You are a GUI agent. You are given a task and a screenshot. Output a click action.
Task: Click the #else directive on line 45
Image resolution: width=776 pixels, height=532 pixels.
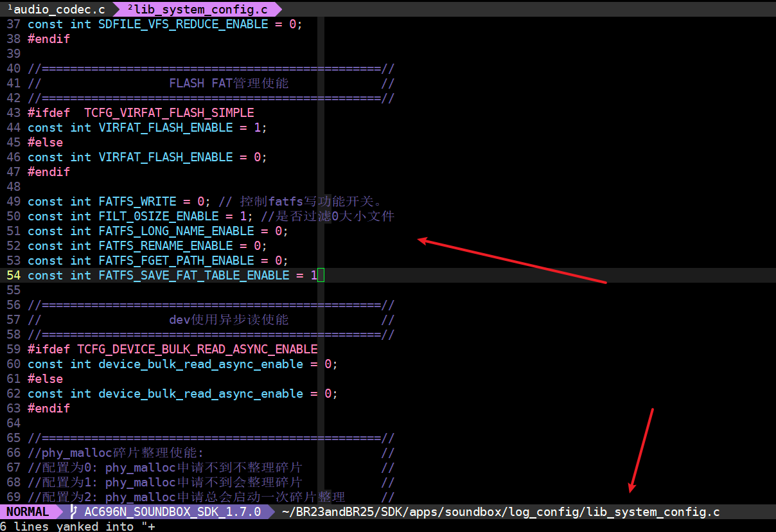click(45, 143)
